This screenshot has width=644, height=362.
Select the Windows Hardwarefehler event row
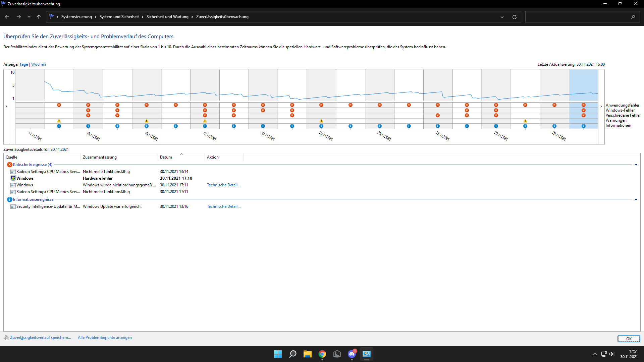pos(97,178)
